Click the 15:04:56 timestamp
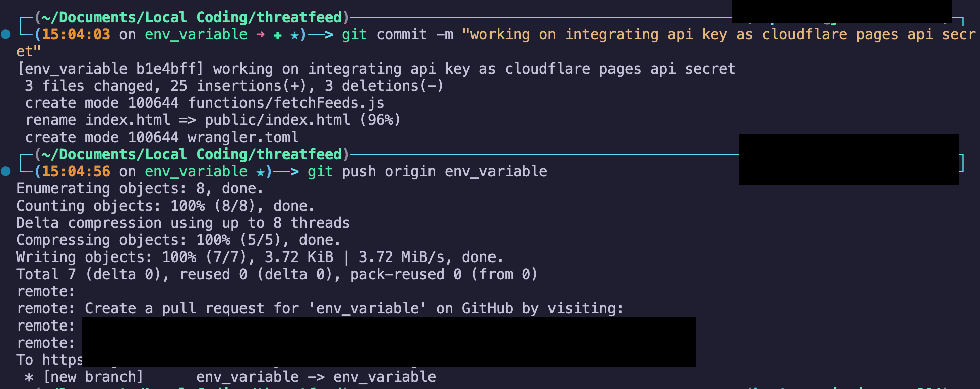The height and width of the screenshot is (389, 980). 76,172
